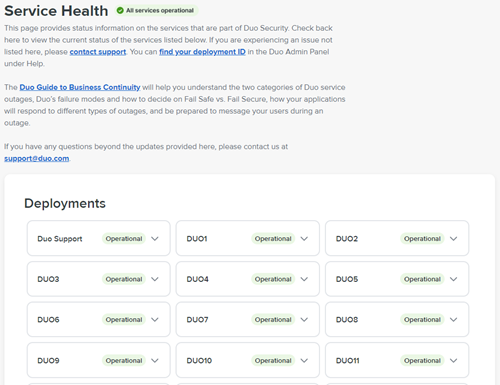Select the DUO3 card label
This screenshot has height=385, width=500.
click(x=48, y=279)
